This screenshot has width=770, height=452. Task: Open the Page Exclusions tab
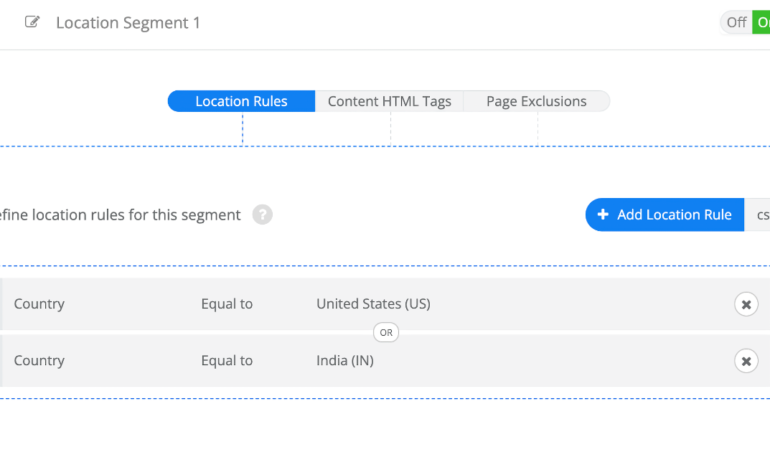click(536, 101)
